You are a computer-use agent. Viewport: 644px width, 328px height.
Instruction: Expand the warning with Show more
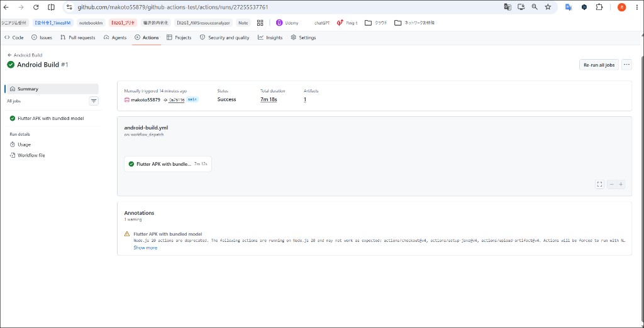(x=145, y=248)
